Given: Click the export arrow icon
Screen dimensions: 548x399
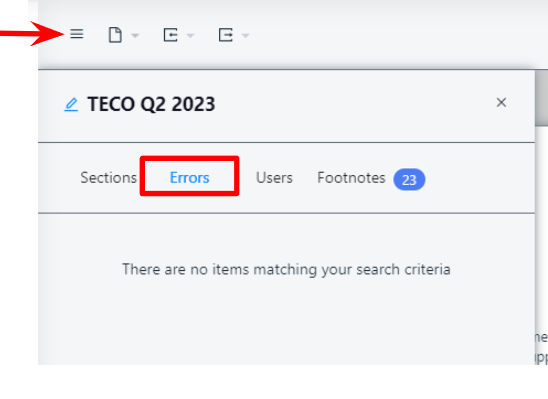Looking at the screenshot, I should pyautogui.click(x=226, y=35).
